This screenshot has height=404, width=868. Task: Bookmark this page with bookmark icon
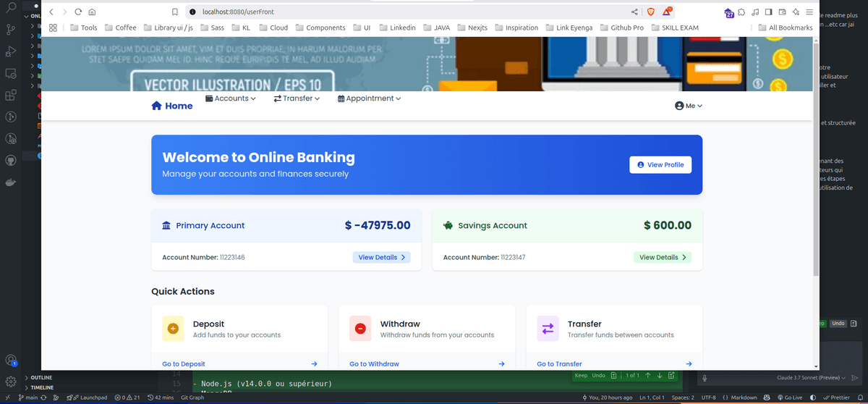pyautogui.click(x=175, y=12)
